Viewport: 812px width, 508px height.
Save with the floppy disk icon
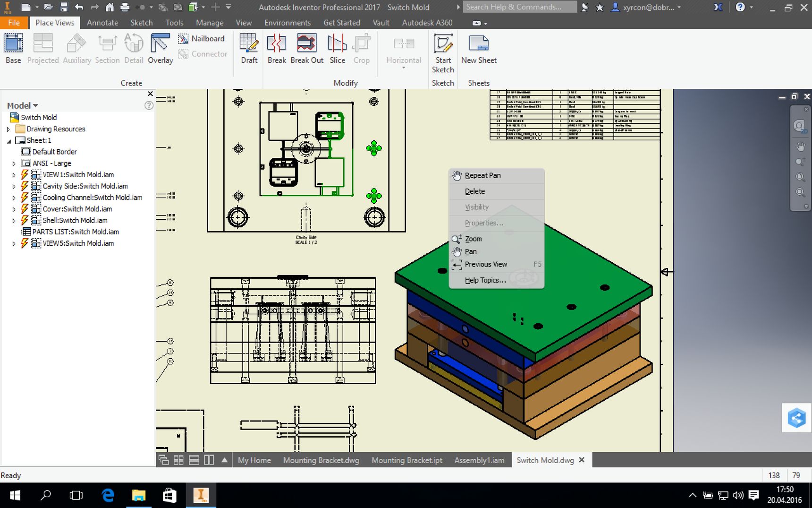pyautogui.click(x=64, y=7)
